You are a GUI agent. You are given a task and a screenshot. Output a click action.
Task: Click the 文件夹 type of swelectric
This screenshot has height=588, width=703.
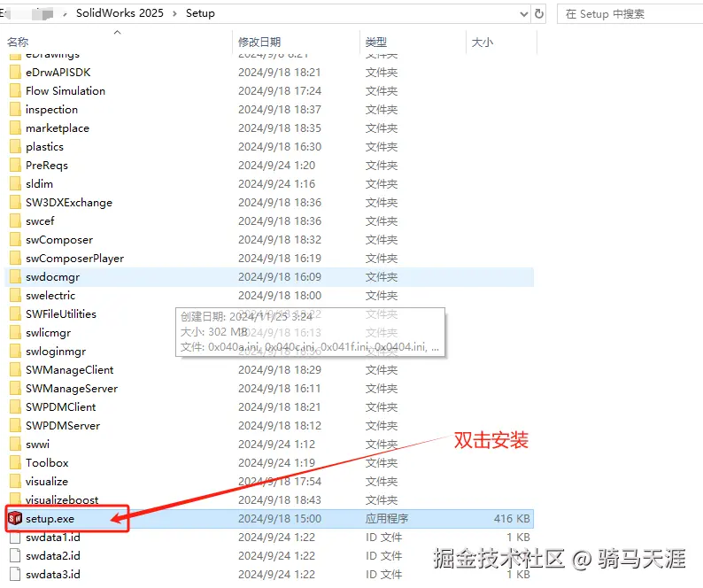tap(382, 296)
